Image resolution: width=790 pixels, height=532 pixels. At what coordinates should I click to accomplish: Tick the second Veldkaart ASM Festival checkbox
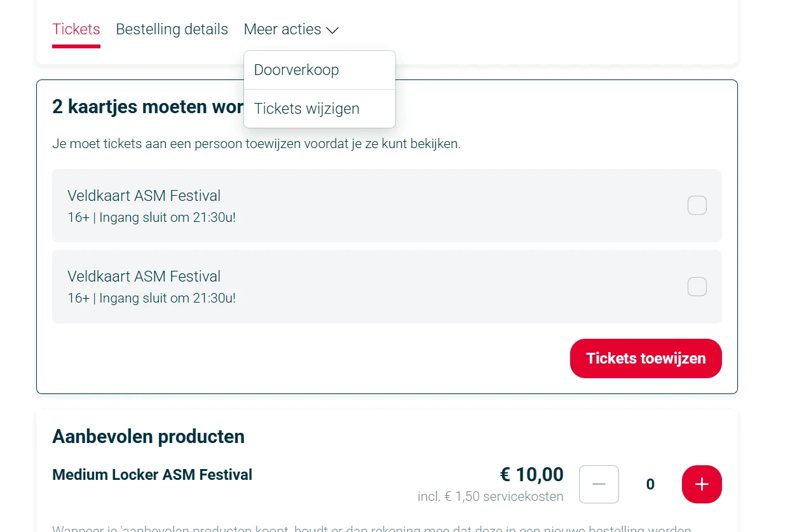697,287
